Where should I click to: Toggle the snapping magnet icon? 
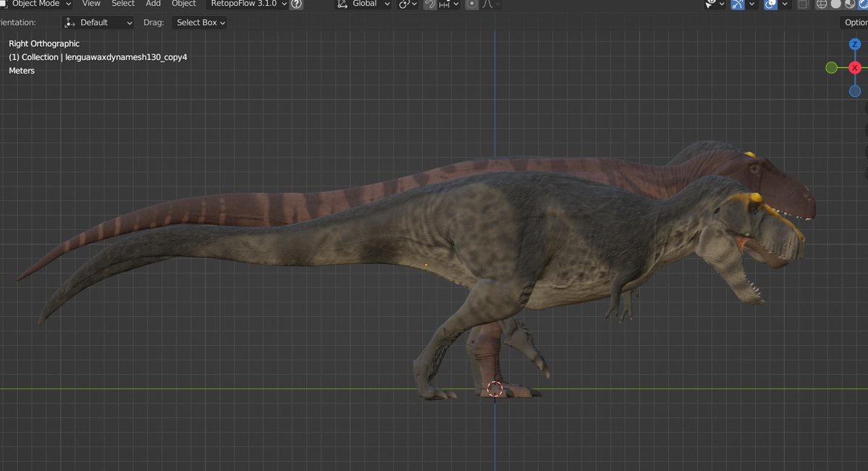(x=430, y=4)
